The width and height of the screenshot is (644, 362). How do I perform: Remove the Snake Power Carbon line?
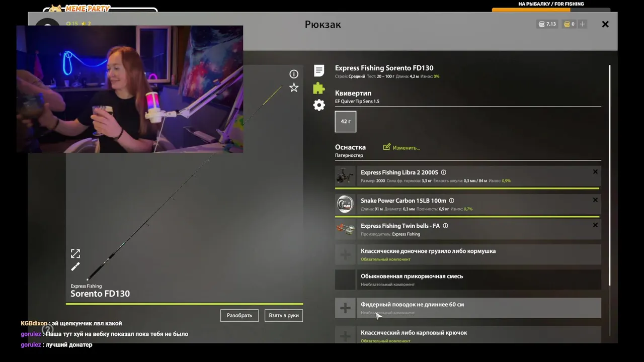595,200
